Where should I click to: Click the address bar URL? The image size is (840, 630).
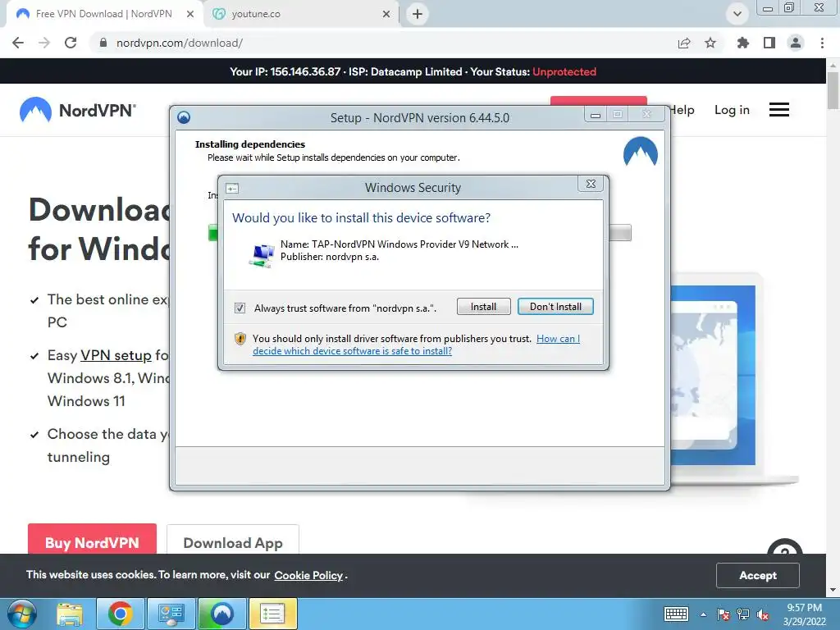[x=180, y=43]
